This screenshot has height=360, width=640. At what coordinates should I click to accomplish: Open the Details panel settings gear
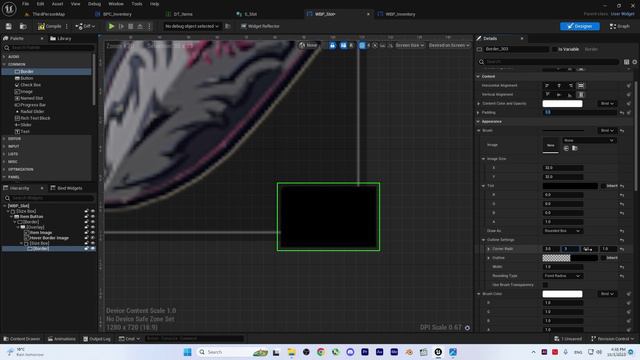pyautogui.click(x=635, y=62)
